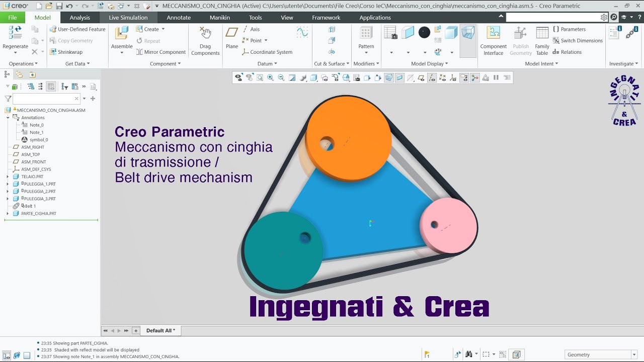Pause the simulation display
Screen dimensions: 644x362
[x=496, y=77]
